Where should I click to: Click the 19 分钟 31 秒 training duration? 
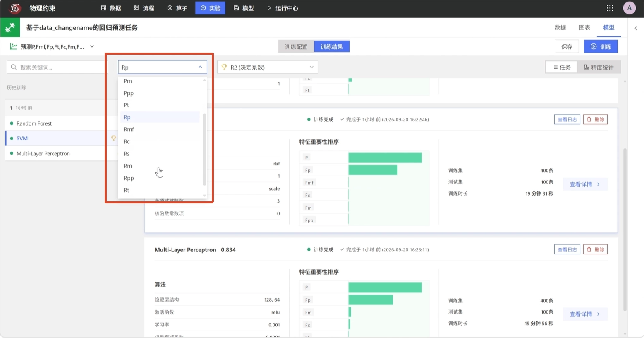[539, 193]
